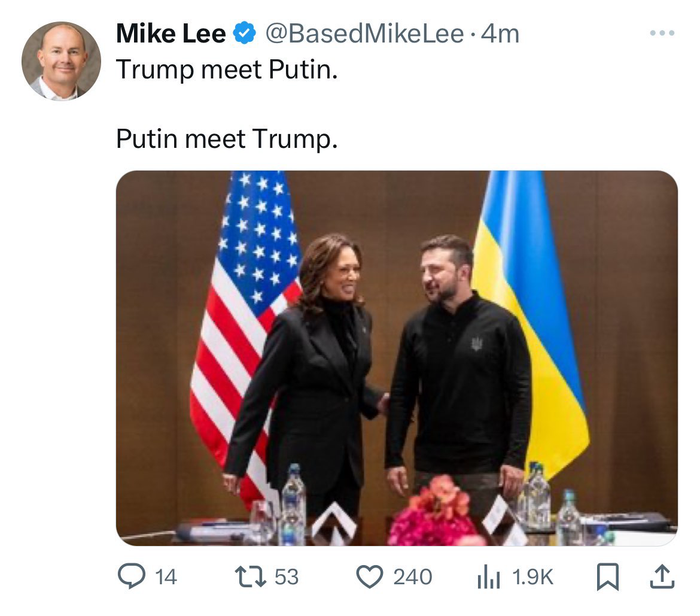
Task: Open the three-dot more options menu
Action: click(662, 34)
